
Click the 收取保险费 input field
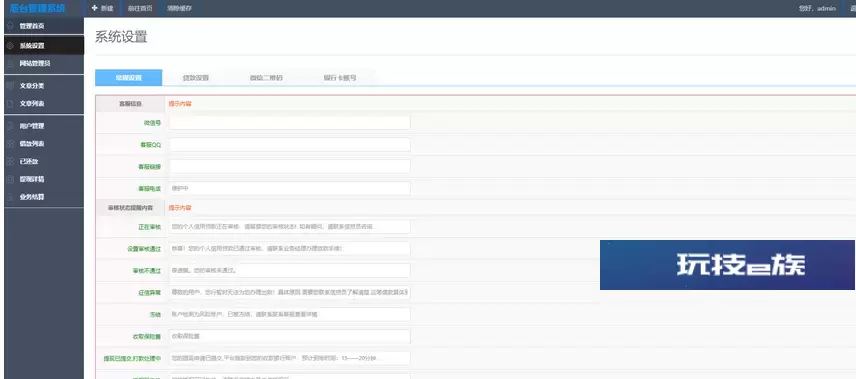pyautogui.click(x=289, y=336)
